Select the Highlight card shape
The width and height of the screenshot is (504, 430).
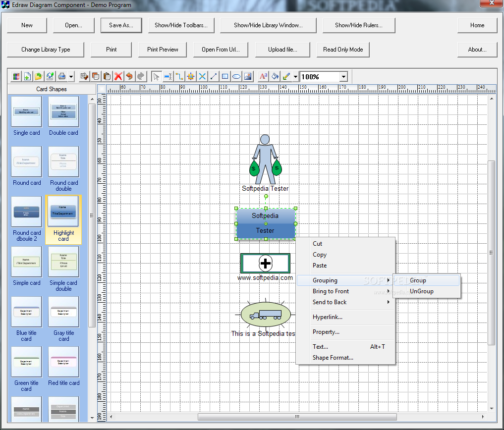pyautogui.click(x=63, y=219)
